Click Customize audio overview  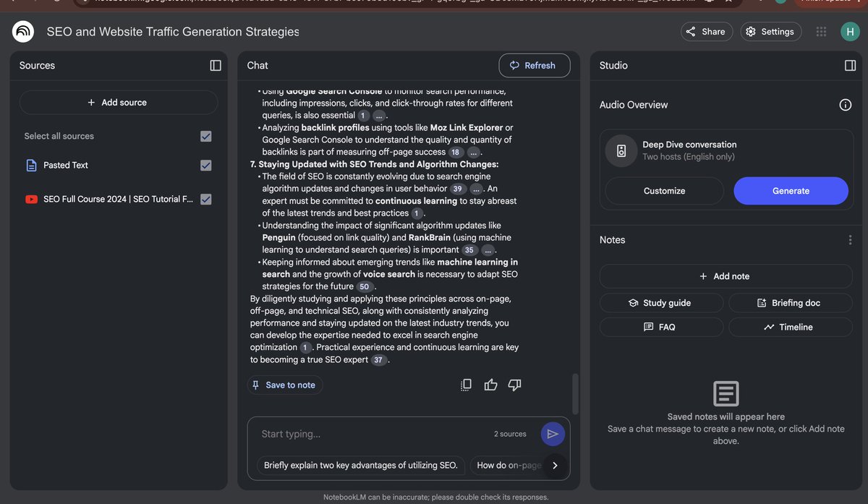point(664,191)
